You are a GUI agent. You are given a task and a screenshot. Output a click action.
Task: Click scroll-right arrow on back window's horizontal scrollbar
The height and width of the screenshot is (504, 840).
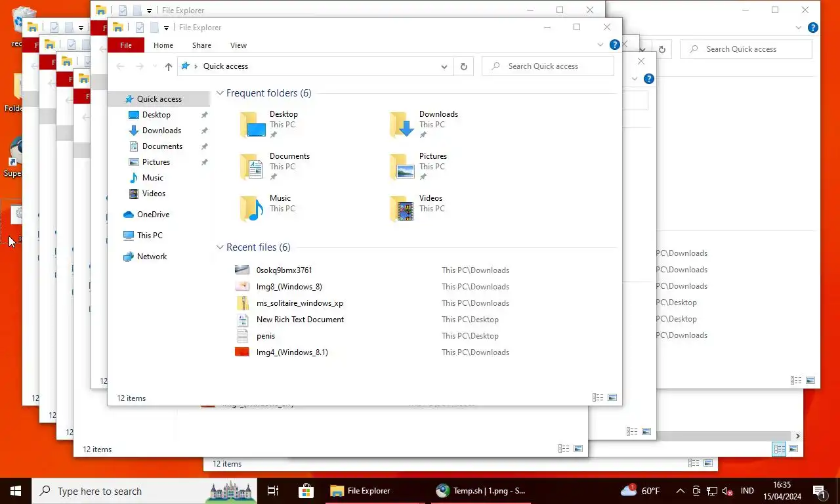[798, 436]
